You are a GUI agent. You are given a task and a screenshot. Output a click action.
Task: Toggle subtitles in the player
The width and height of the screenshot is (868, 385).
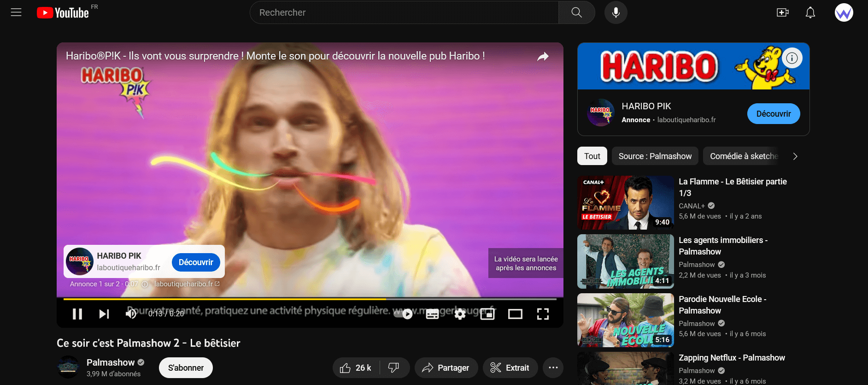pos(432,314)
